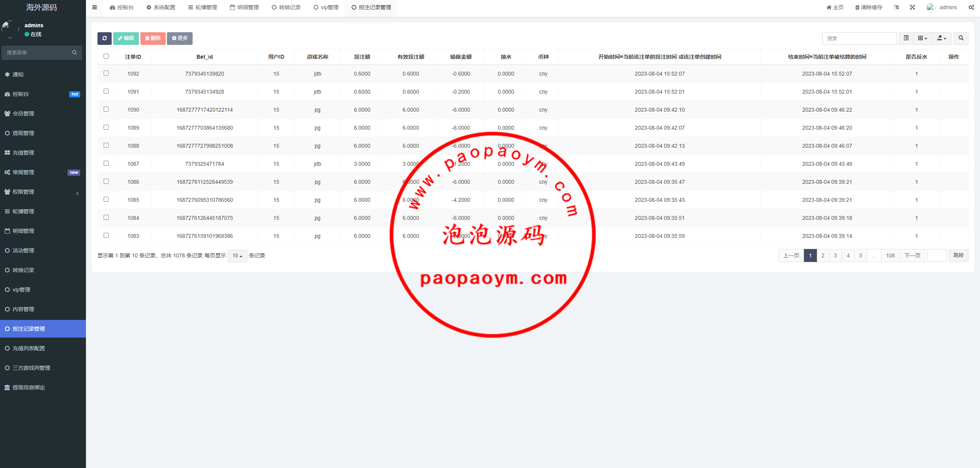Tick the checkbox for row 1087
Image resolution: width=980 pixels, height=468 pixels.
(x=106, y=163)
